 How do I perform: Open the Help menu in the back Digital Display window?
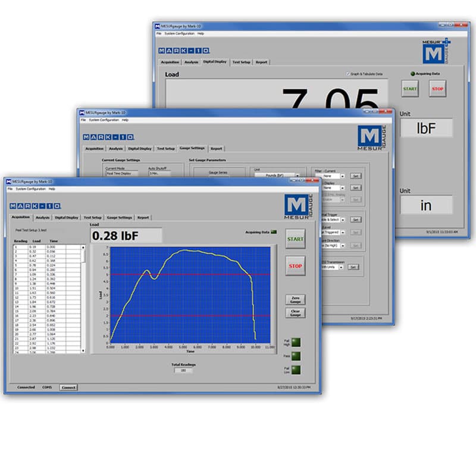(201, 33)
